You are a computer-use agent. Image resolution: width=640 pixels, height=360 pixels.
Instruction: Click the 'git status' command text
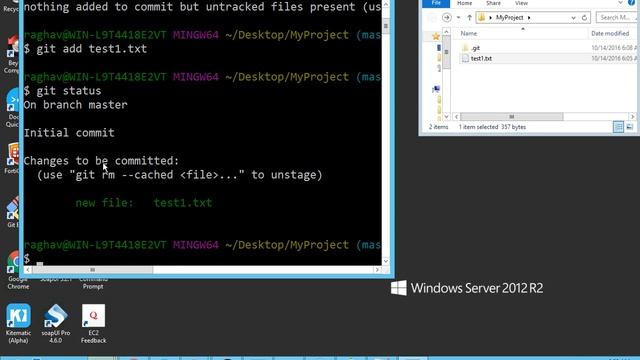(x=69, y=91)
